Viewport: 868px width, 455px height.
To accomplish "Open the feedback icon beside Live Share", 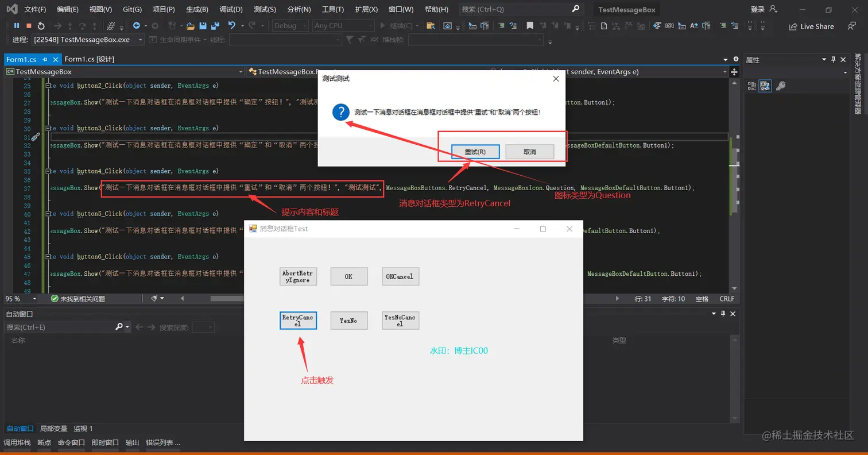I will coord(851,26).
